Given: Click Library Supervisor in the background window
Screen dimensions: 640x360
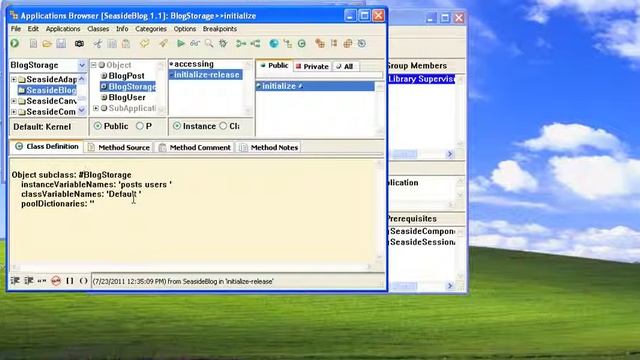Looking at the screenshot, I should click(421, 79).
